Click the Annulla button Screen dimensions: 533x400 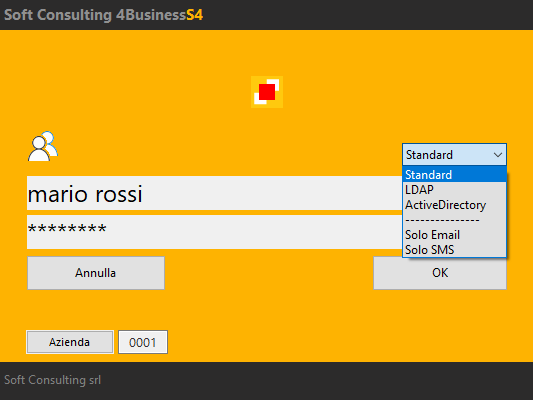click(96, 273)
